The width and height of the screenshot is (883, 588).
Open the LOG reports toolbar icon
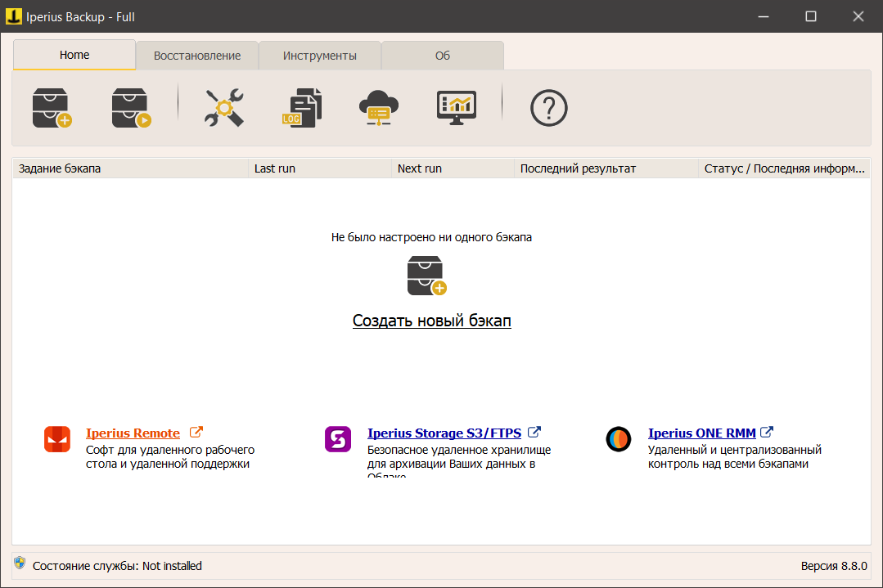[301, 108]
